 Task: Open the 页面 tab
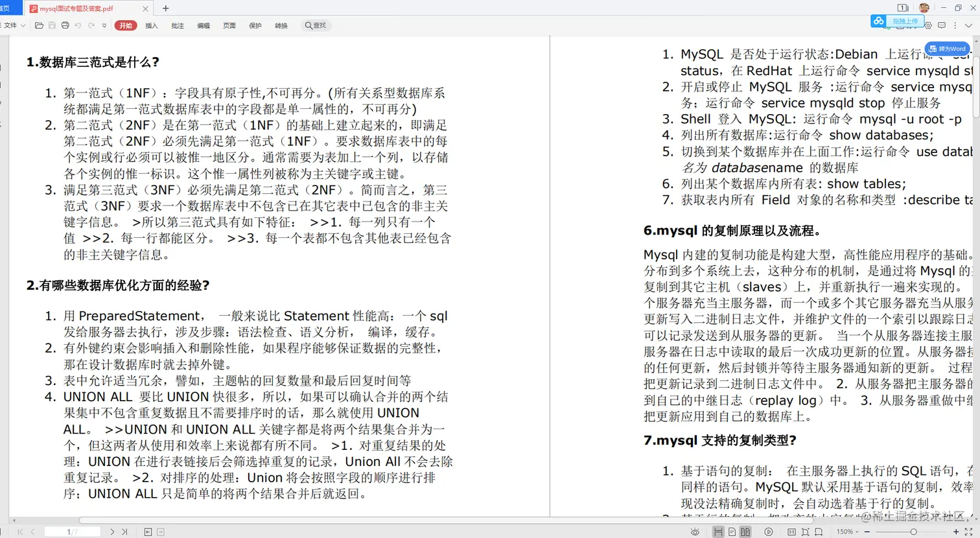229,25
